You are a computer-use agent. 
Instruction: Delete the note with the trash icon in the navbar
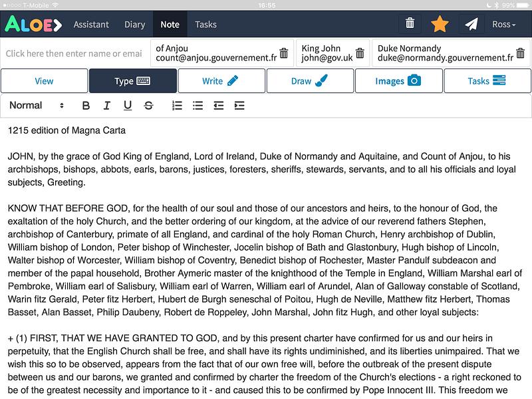pyautogui.click(x=410, y=24)
